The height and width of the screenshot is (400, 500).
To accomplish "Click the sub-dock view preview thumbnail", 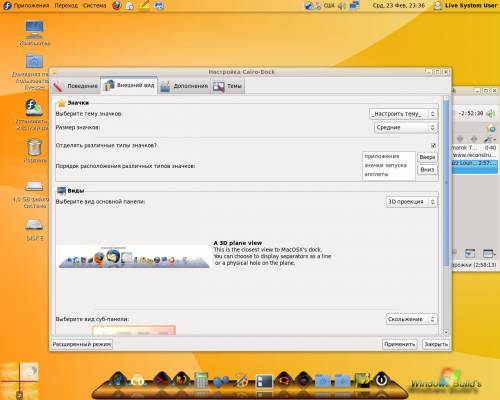I will point(134,330).
